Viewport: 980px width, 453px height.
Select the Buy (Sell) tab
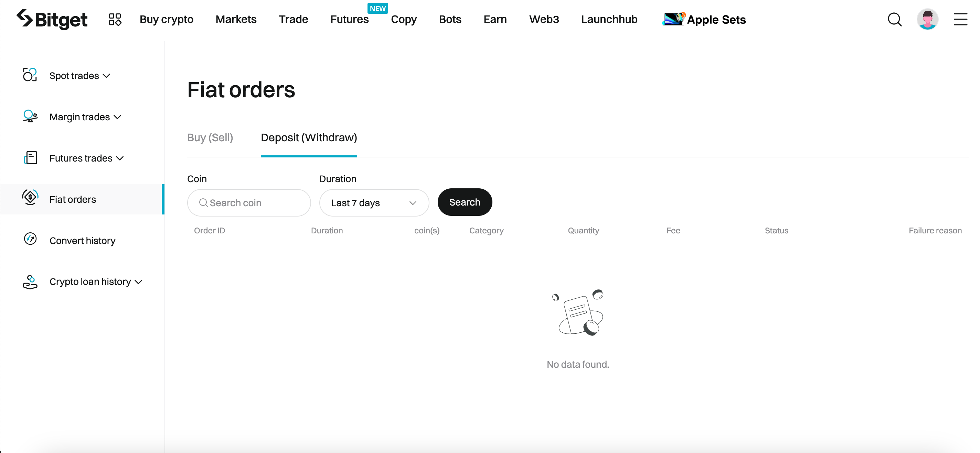(x=211, y=137)
